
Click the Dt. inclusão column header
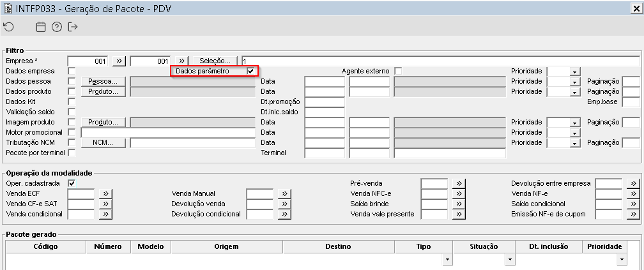point(548,246)
